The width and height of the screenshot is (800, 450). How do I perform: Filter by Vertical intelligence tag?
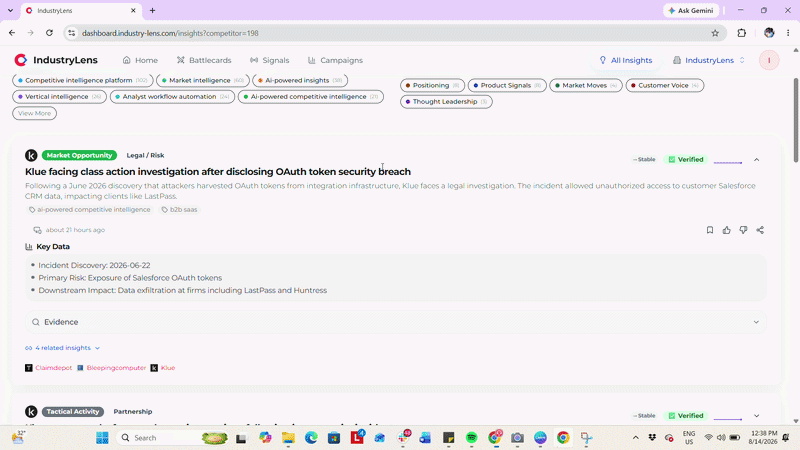(59, 96)
